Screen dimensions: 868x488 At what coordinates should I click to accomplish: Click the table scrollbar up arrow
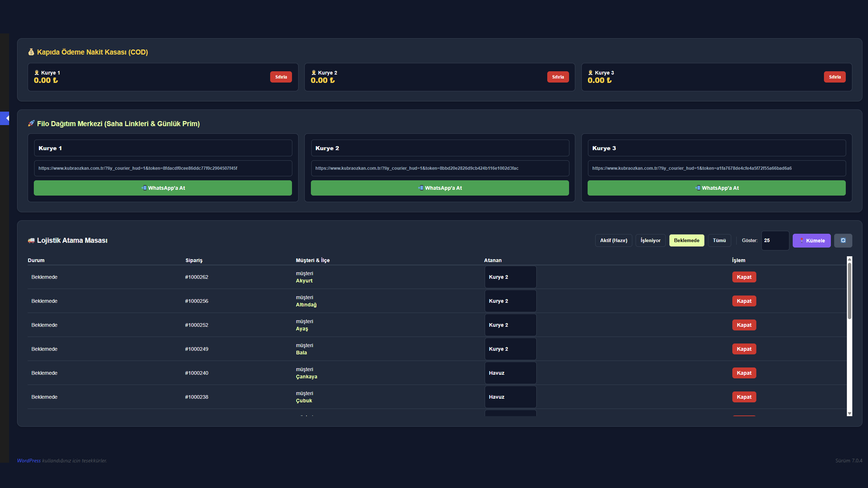pos(849,259)
